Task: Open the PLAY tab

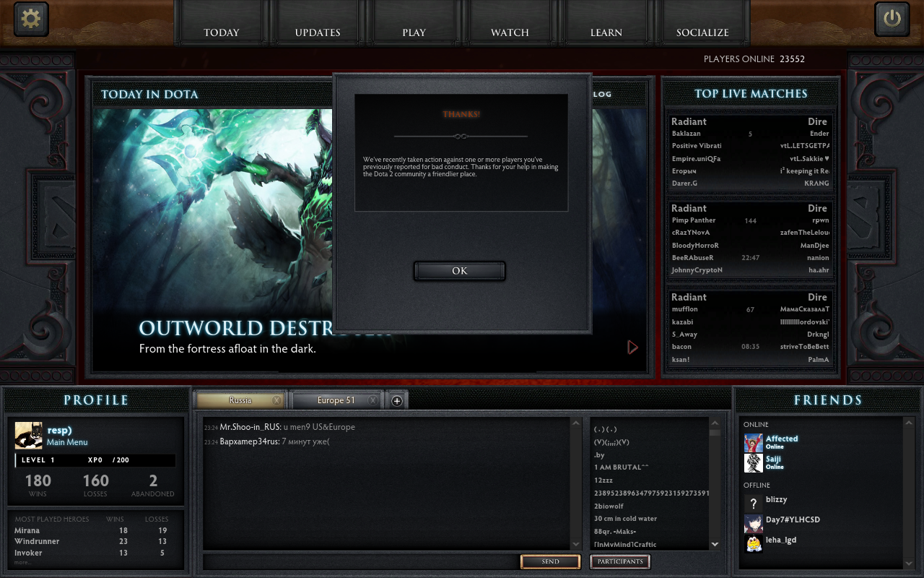Action: click(x=414, y=32)
